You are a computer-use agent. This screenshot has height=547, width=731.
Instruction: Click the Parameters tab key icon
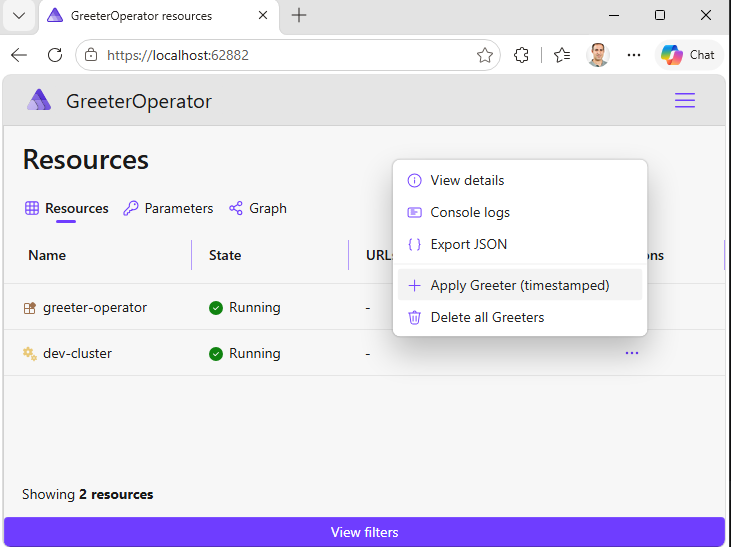click(x=131, y=208)
